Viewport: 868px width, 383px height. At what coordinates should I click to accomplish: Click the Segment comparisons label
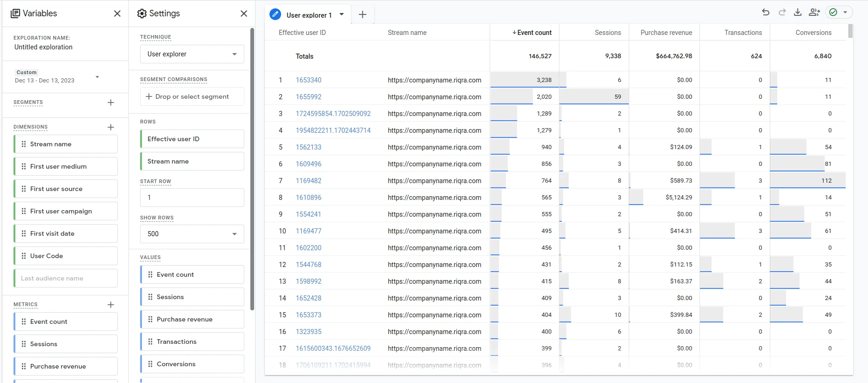[x=174, y=80]
